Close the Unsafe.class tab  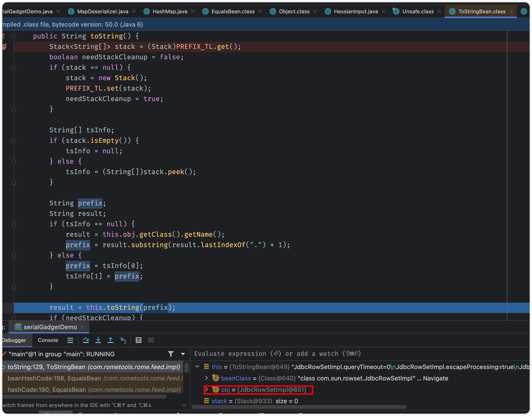440,11
